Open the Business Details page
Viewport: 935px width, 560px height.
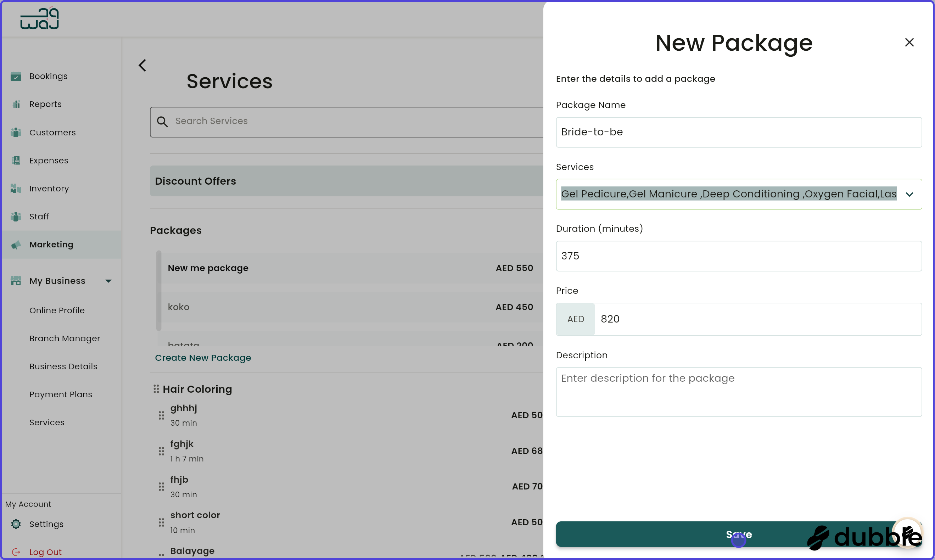(63, 366)
